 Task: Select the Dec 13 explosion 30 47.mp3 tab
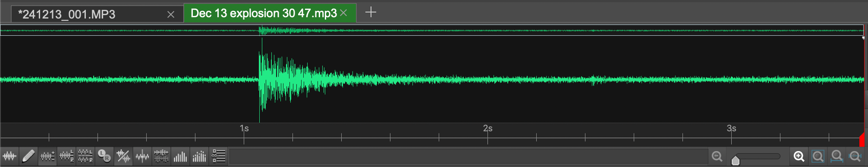(x=264, y=13)
